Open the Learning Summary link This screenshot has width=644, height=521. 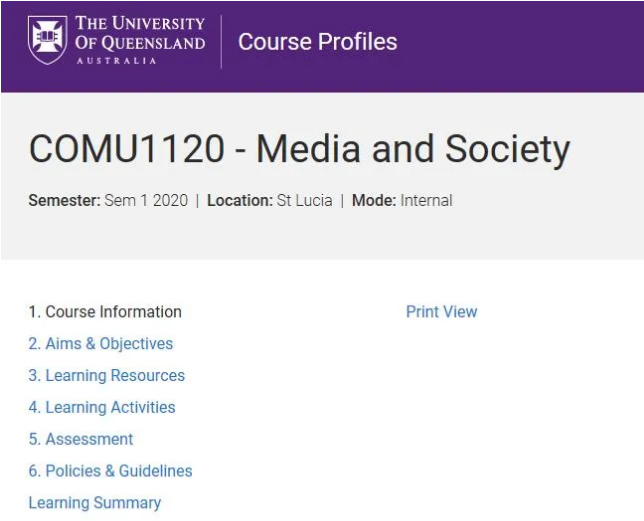[94, 503]
